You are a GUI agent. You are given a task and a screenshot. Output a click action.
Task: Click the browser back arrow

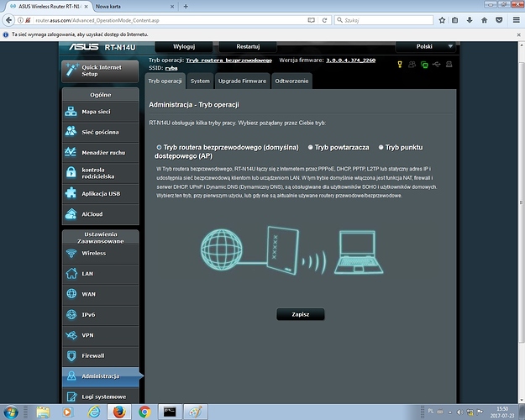tap(8, 20)
